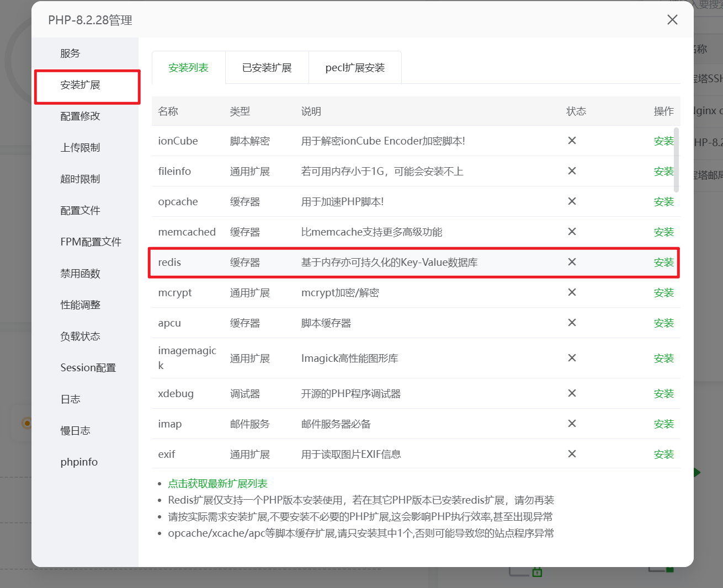The width and height of the screenshot is (723, 588).
Task: Open phpinfo from the sidebar
Action: [x=79, y=462]
